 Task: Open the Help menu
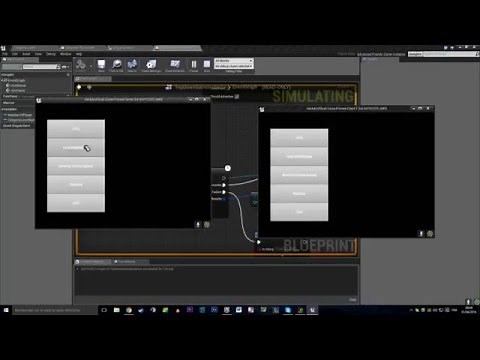[x=79, y=54]
